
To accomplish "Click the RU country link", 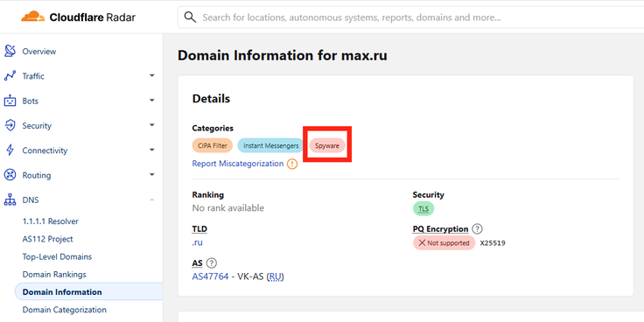I will [276, 276].
